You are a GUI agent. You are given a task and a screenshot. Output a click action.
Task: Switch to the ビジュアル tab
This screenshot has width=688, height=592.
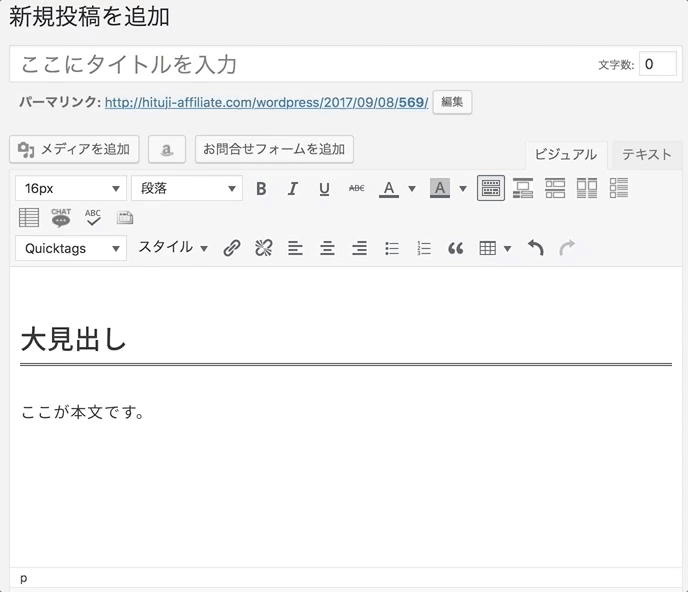tap(566, 155)
